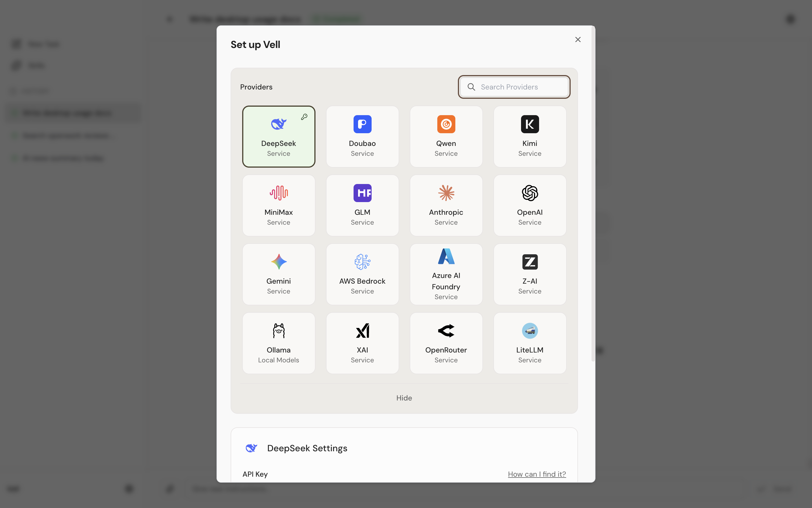The image size is (812, 508).
Task: Hide the providers list
Action: (404, 398)
